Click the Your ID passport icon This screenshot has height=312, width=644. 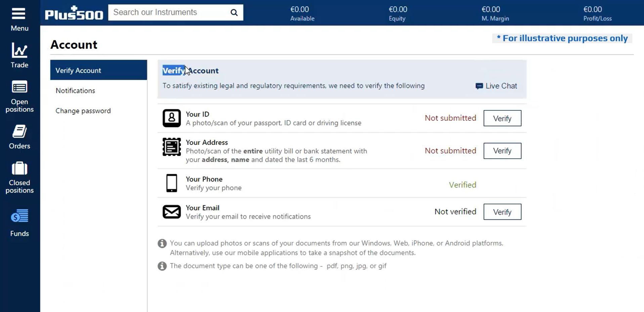[172, 118]
